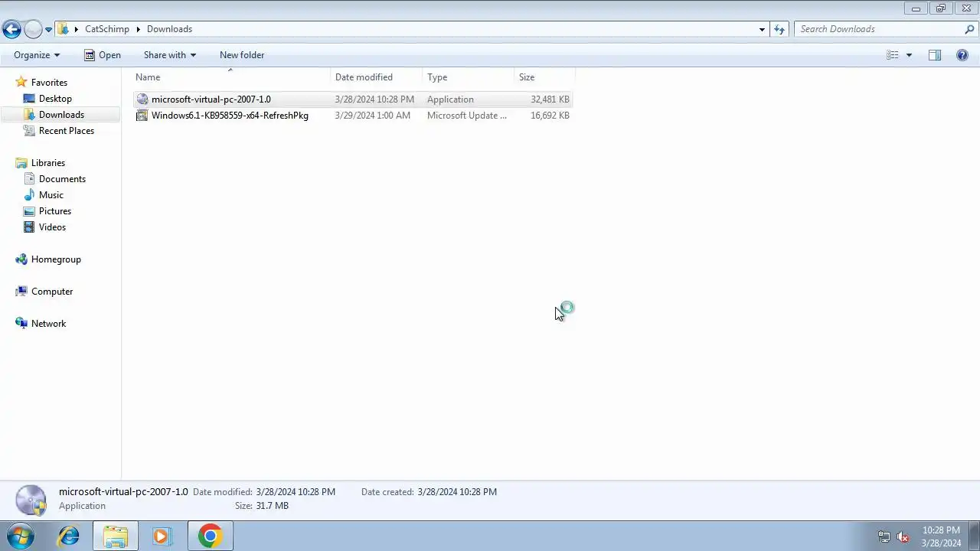Click the Date created value in details pane
Screen dimensions: 980x551
457,492
